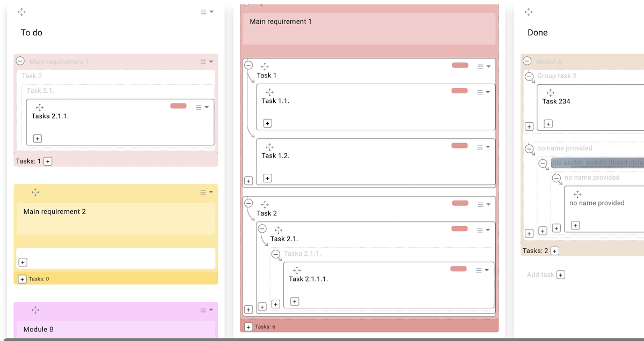Viewport: 644px width, 341px height.
Task: Open the Task 1.1. hamburger menu
Action: pyautogui.click(x=484, y=92)
